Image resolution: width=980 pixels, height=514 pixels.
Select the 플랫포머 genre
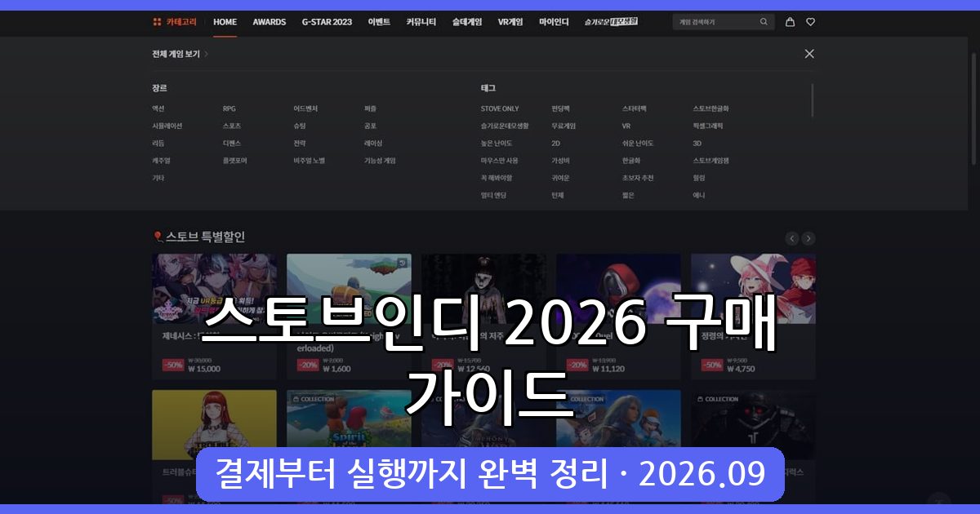[235, 161]
